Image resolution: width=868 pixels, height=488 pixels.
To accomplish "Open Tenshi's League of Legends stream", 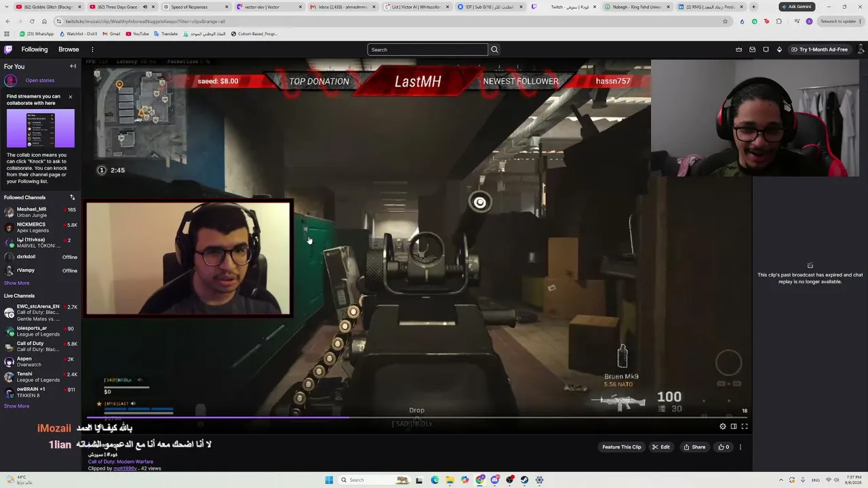I will [x=40, y=377].
